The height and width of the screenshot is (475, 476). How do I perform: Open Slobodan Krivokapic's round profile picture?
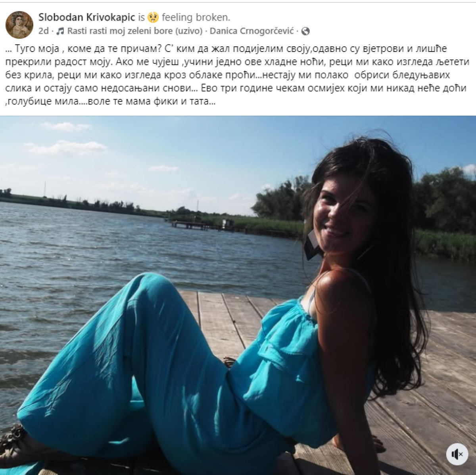pos(19,25)
